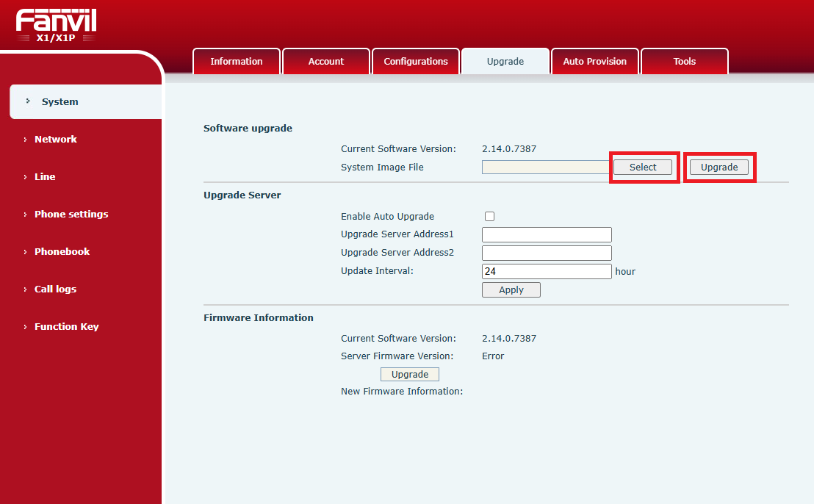The width and height of the screenshot is (814, 504).
Task: Open the Tools tab
Action: [684, 62]
